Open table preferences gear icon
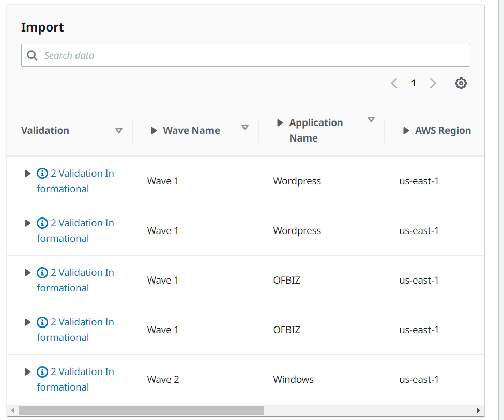This screenshot has width=504, height=420. point(461,83)
